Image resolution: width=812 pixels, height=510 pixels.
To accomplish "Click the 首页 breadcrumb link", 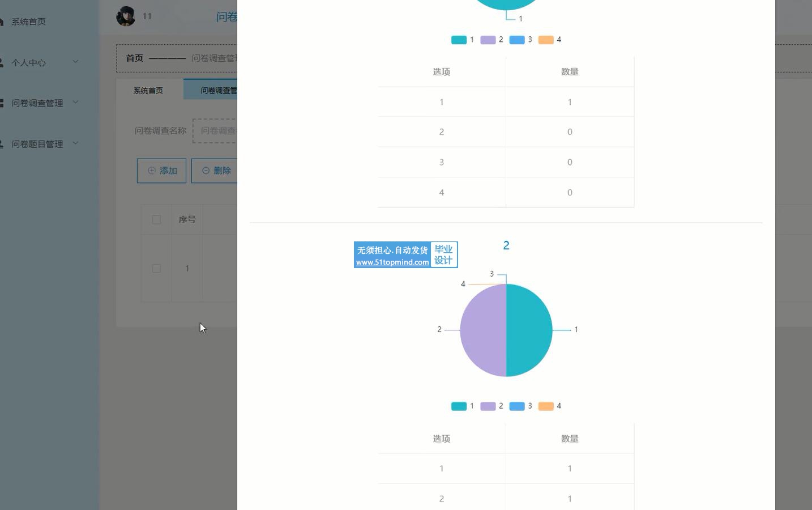I will point(134,58).
